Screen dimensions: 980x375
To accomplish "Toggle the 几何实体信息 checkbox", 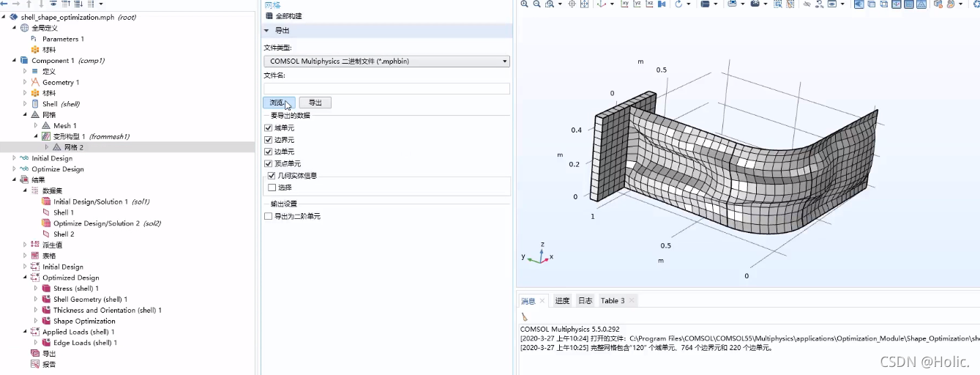I will (x=272, y=176).
